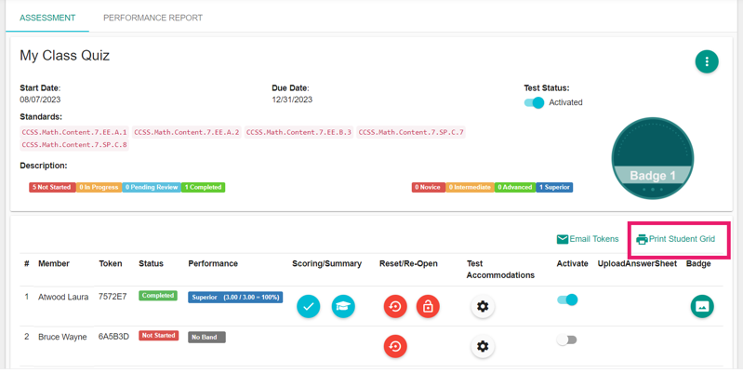Click the due date 12/31/2023
The width and height of the screenshot is (744, 374).
292,100
